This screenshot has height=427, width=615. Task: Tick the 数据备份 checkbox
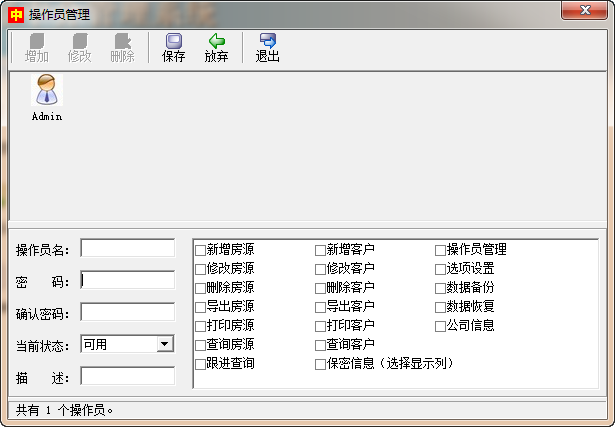tap(440, 288)
